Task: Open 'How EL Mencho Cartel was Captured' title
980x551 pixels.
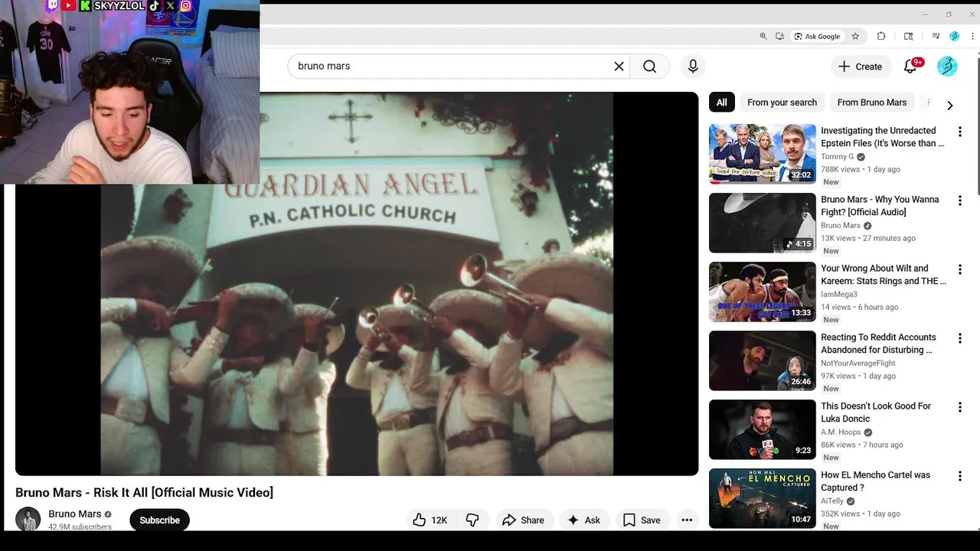Action: pos(875,481)
